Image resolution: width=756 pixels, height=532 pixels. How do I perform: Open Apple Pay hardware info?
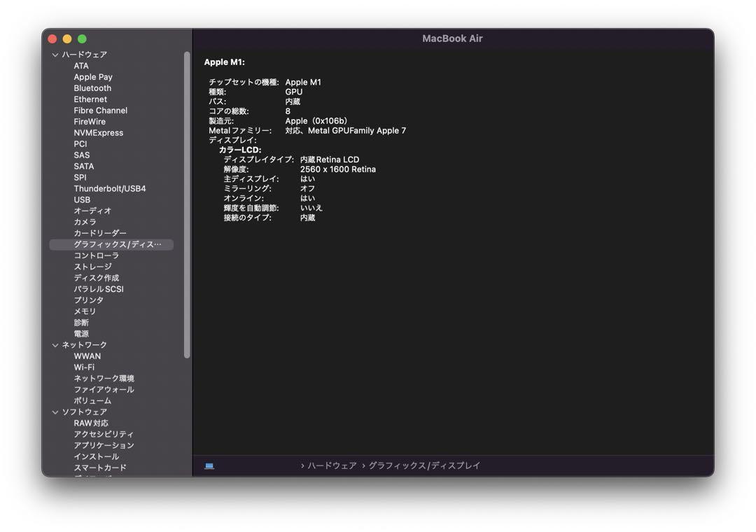tap(93, 77)
